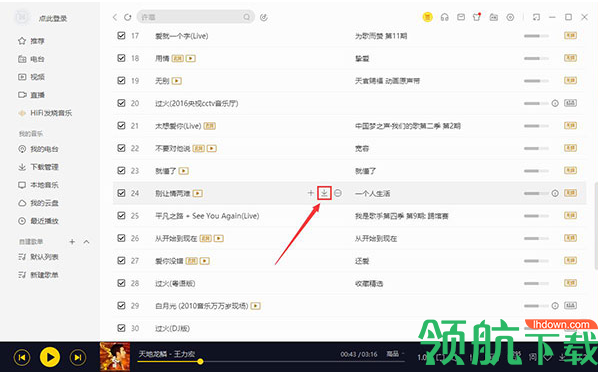Uncheck the checkbox for song 25
598x372 pixels.
coord(121,216)
